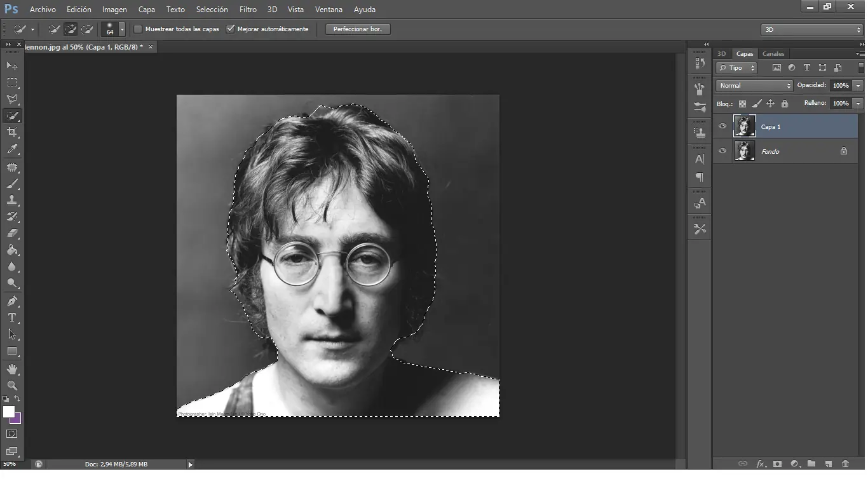Viewport: 868px width, 488px height.
Task: Select the Hand tool
Action: (x=12, y=369)
